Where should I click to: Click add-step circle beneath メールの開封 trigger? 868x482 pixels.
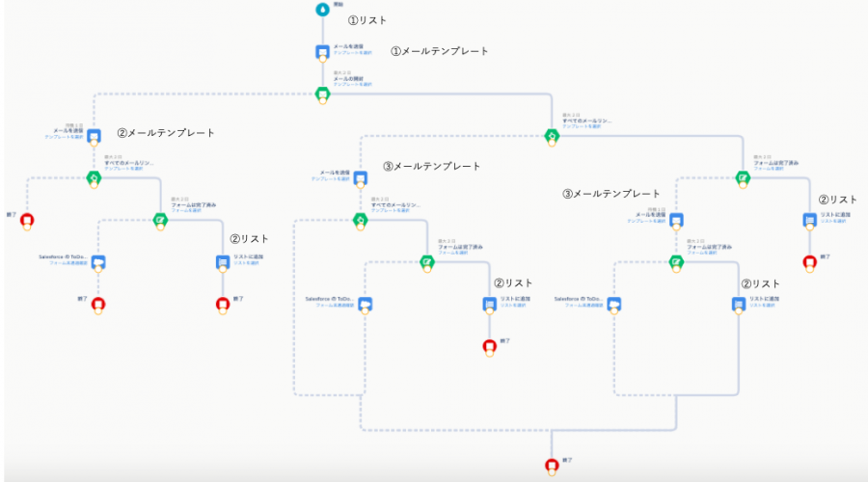tap(323, 100)
